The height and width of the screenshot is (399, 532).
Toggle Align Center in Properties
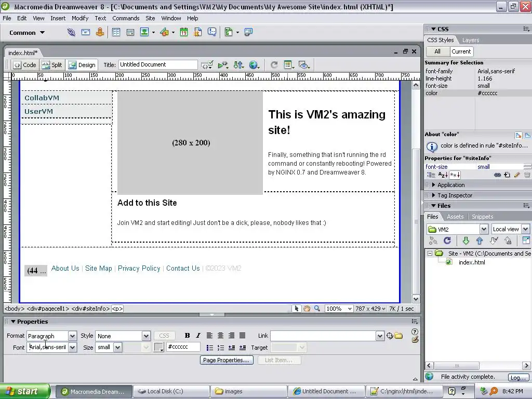[x=220, y=336]
